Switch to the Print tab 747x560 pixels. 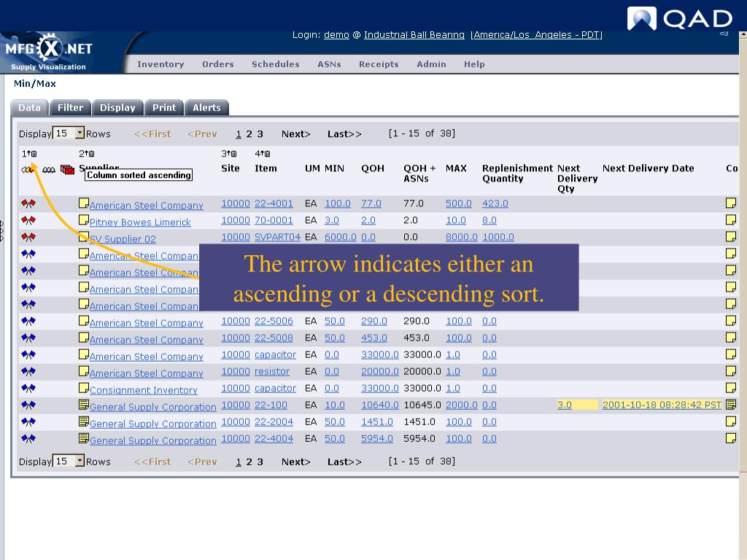pos(164,108)
